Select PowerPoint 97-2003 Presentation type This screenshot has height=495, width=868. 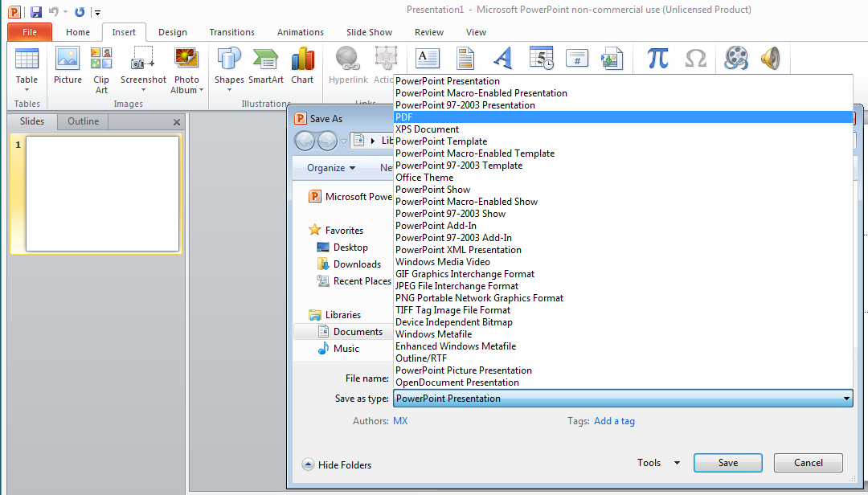(624, 104)
